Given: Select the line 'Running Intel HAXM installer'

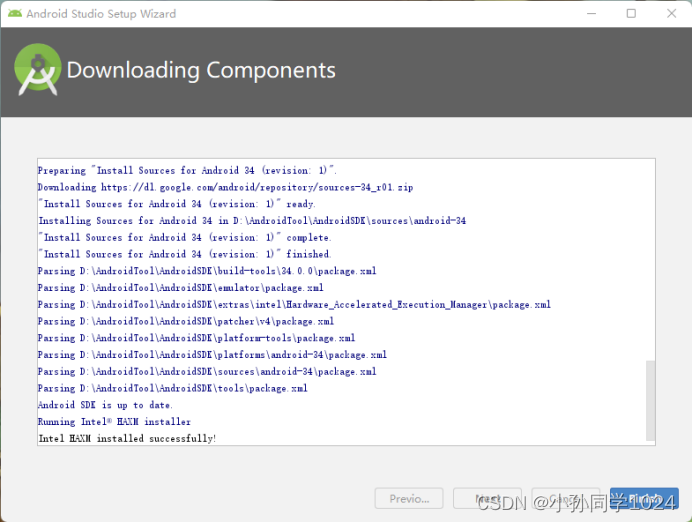Looking at the screenshot, I should (x=114, y=421).
